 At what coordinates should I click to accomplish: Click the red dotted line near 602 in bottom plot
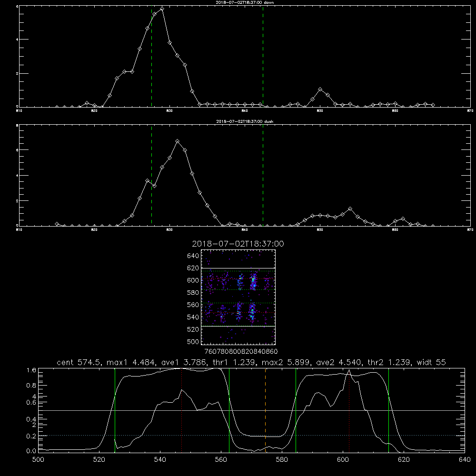[x=349, y=410]
